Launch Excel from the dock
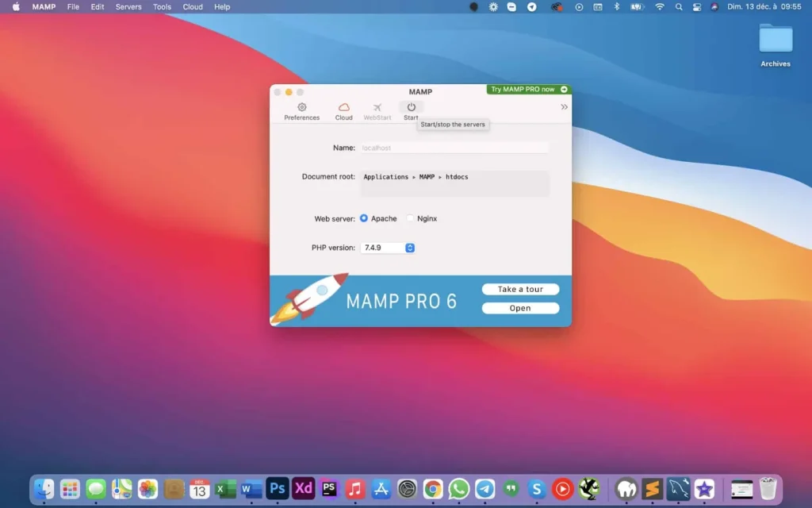 coord(225,489)
